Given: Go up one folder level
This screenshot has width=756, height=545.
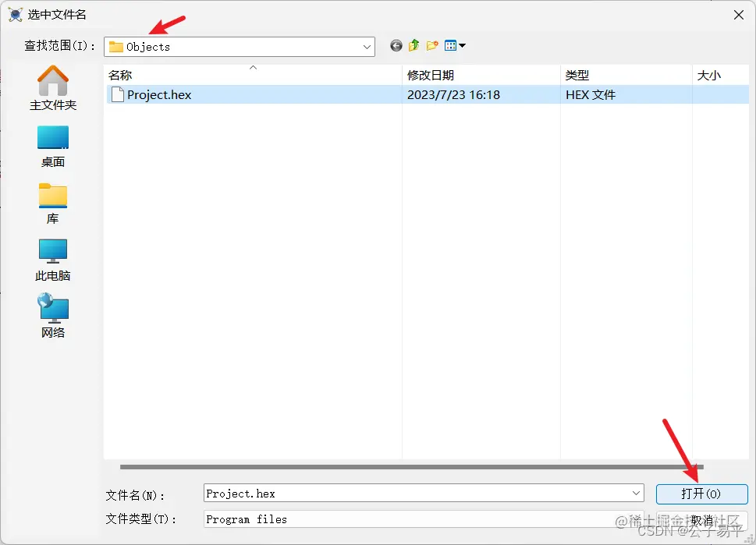Looking at the screenshot, I should (413, 46).
